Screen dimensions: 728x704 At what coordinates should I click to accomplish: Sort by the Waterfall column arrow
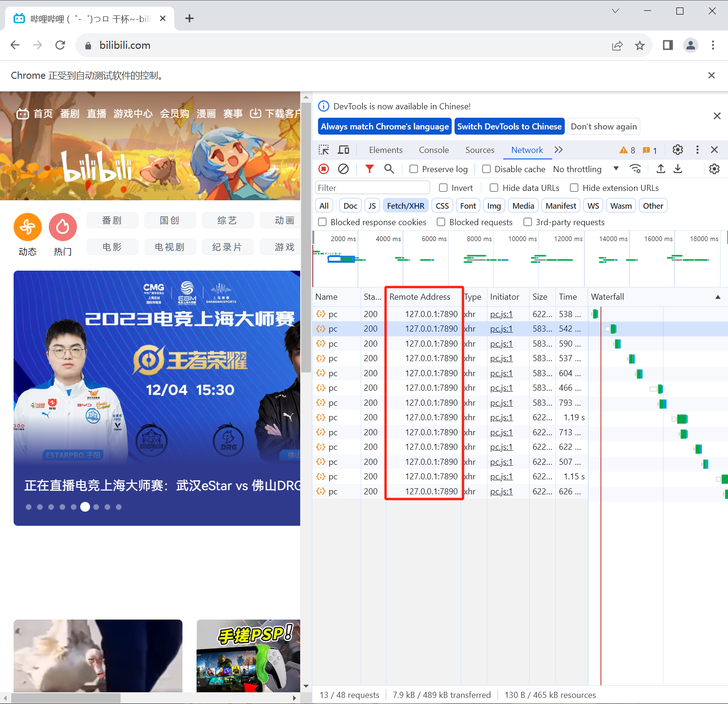point(718,297)
